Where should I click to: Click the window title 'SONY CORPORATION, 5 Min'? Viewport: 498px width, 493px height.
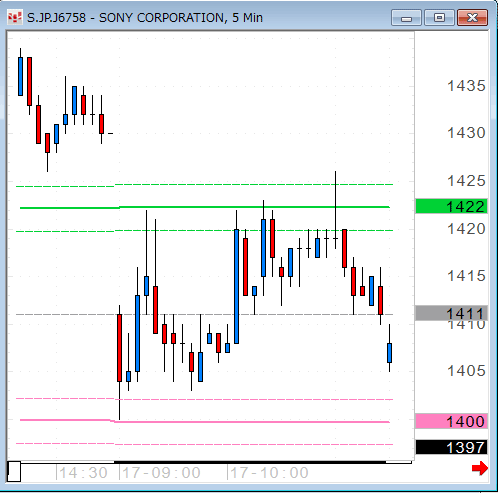(x=181, y=18)
